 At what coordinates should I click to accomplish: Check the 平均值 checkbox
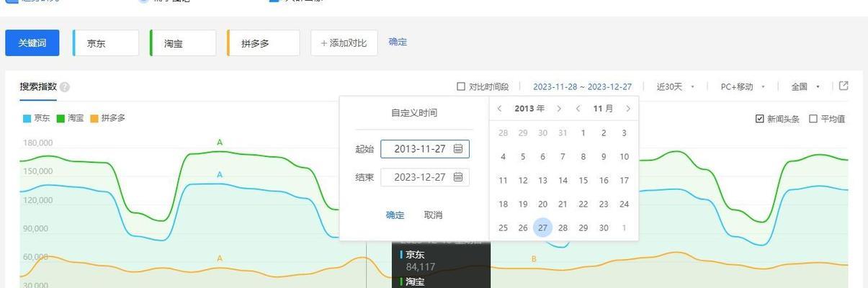[x=813, y=119]
